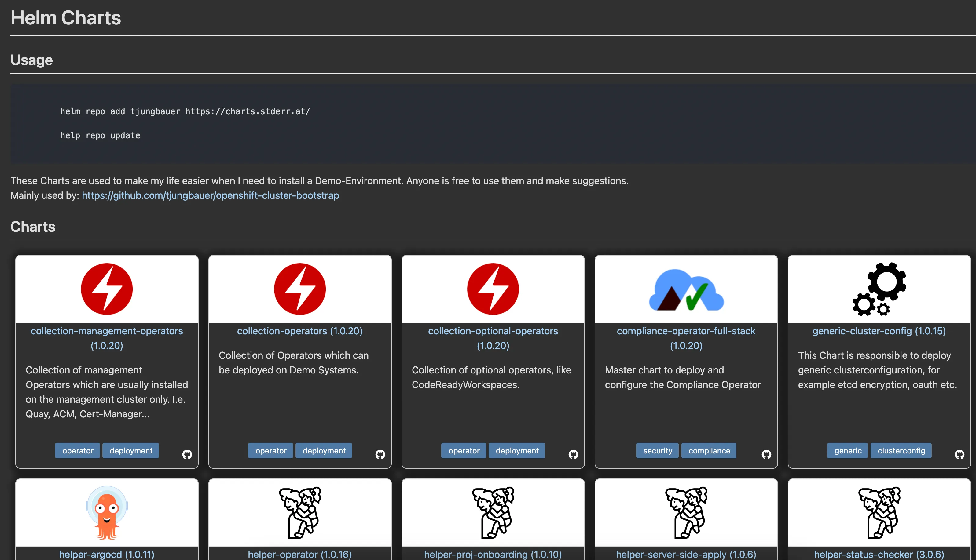Viewport: 976px width, 560px height.
Task: Open GitHub repo for collection-optional-operators chart
Action: click(574, 454)
